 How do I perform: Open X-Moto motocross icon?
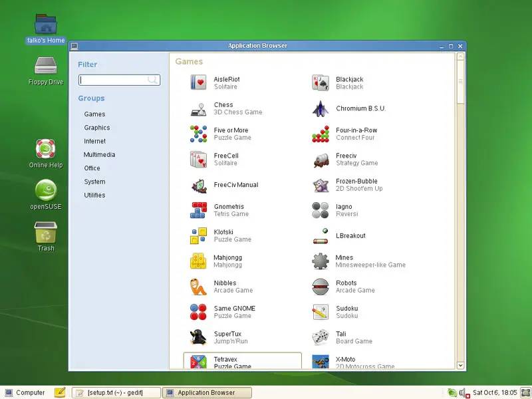(x=321, y=362)
